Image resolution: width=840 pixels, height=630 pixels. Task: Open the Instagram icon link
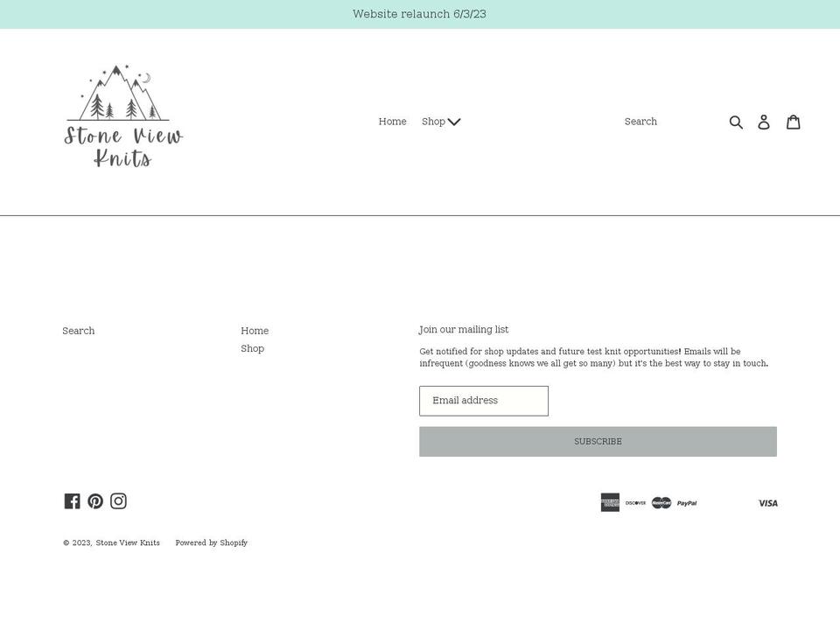click(x=118, y=500)
